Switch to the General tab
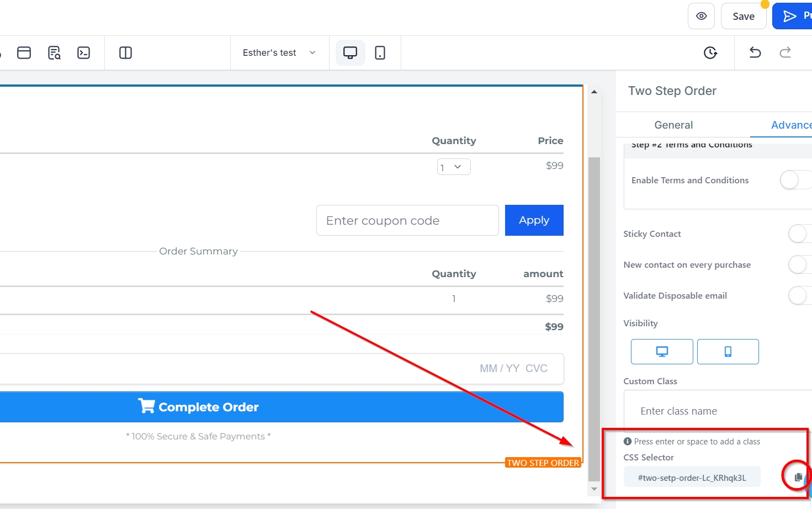Viewport: 812px width, 509px height. (x=673, y=125)
